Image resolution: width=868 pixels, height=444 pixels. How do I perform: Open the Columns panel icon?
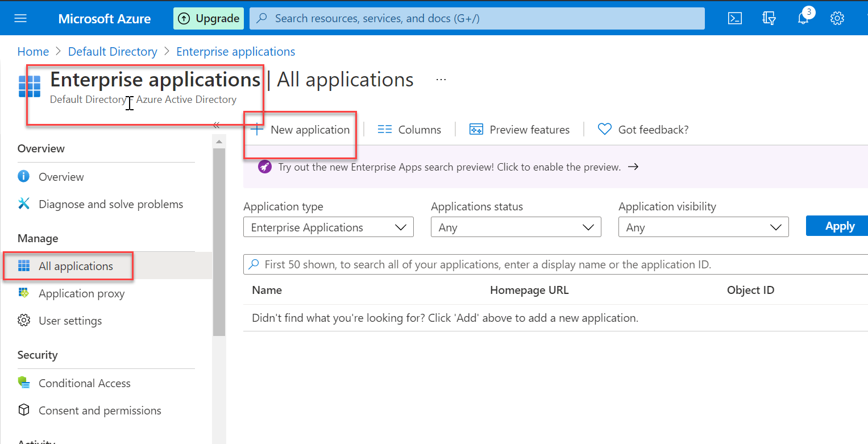point(385,129)
